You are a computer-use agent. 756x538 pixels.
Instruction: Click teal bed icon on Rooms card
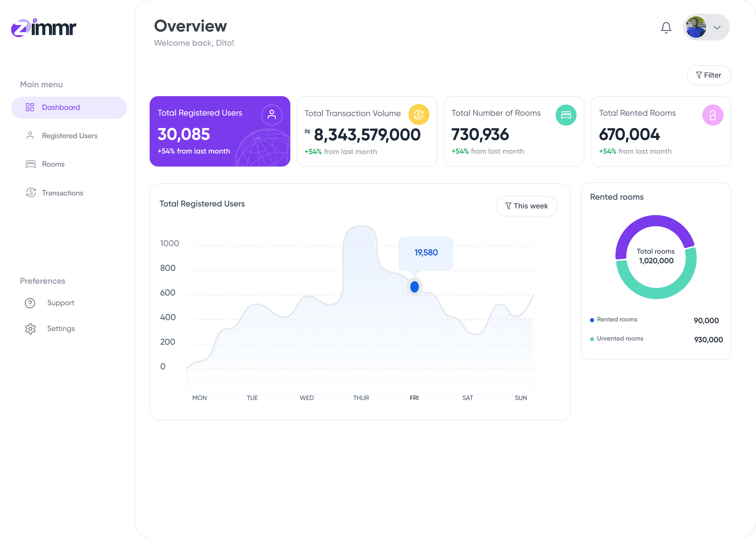[566, 115]
